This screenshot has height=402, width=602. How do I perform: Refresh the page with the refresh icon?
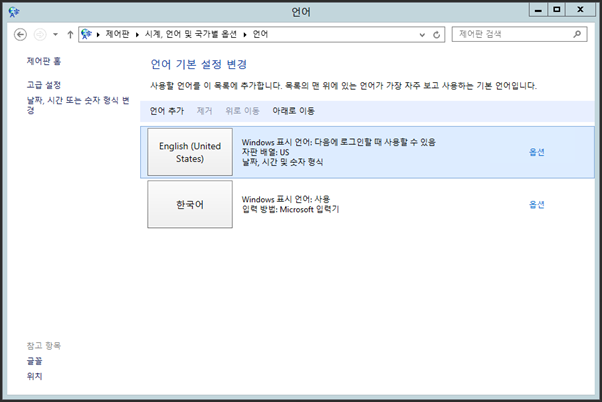point(437,35)
